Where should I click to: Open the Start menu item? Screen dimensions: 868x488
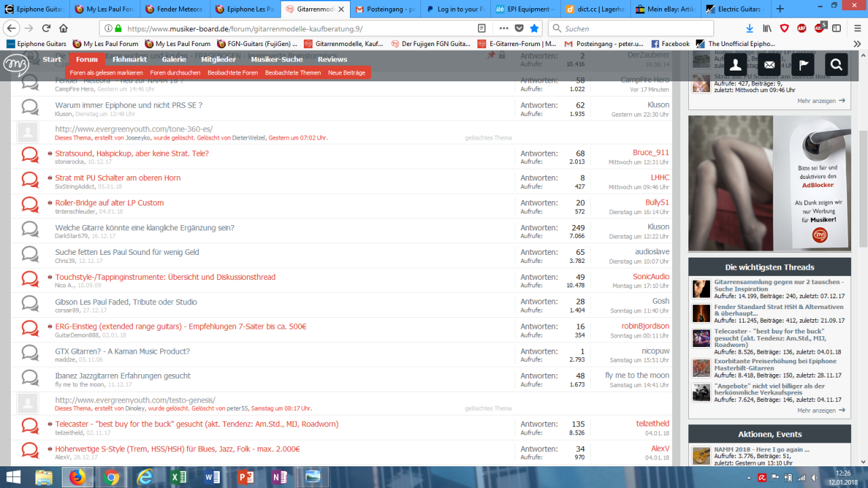point(52,60)
